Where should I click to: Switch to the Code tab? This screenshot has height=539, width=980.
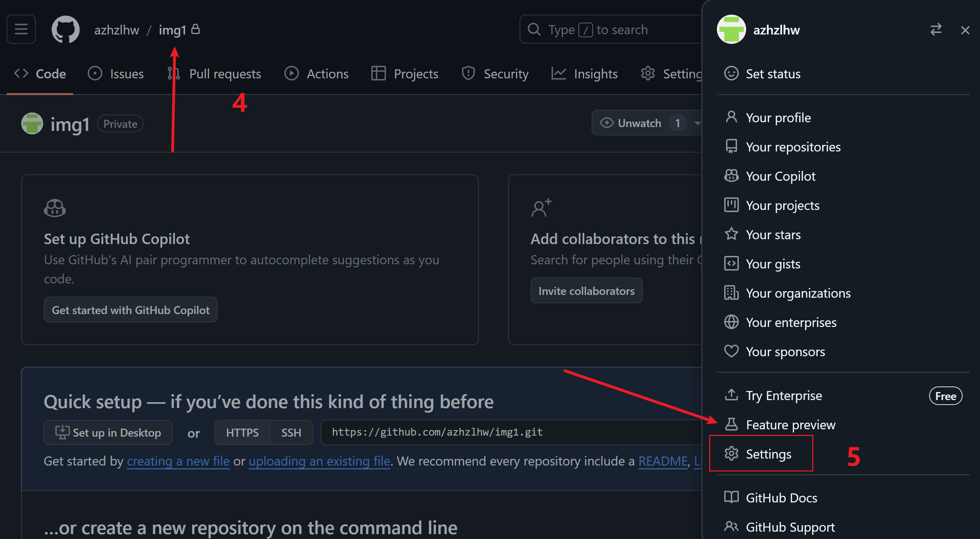click(x=40, y=73)
